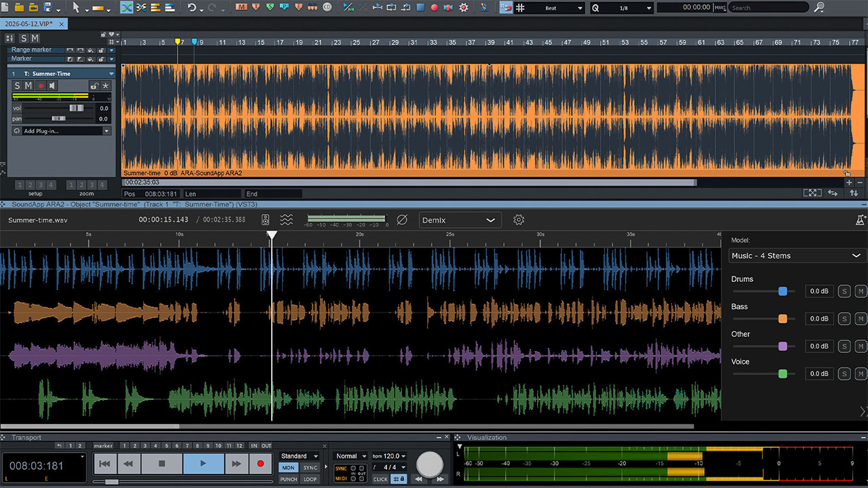Image resolution: width=868 pixels, height=488 pixels.
Task: Click the orange M marker icon in the toolbar
Action: (241, 7)
